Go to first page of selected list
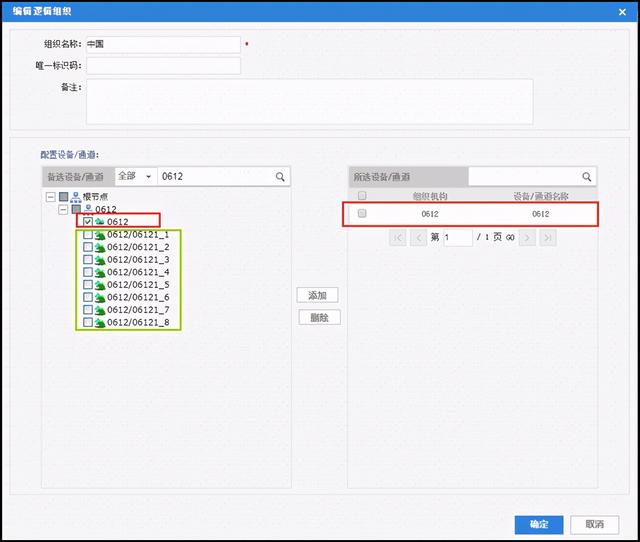 pyautogui.click(x=398, y=237)
